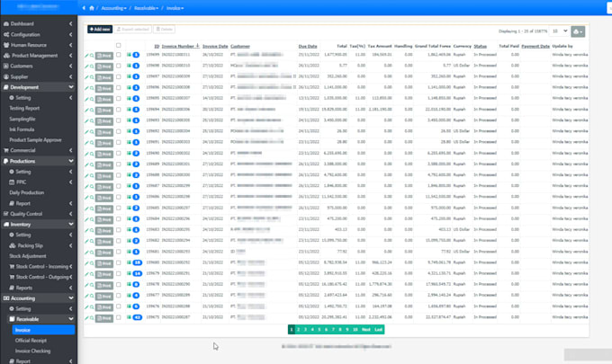Select the checkbox for invoice IN20221000308
Image resolution: width=612 pixels, height=364 pixels.
click(118, 88)
